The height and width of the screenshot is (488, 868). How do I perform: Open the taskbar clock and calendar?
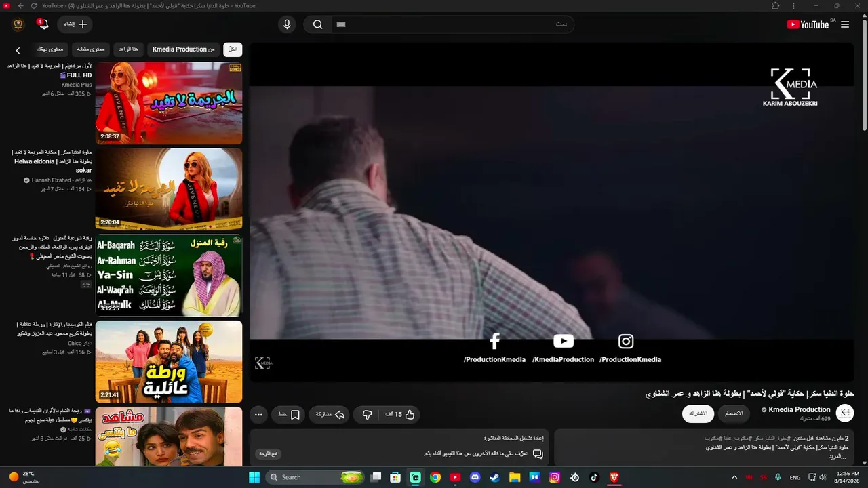tap(848, 477)
